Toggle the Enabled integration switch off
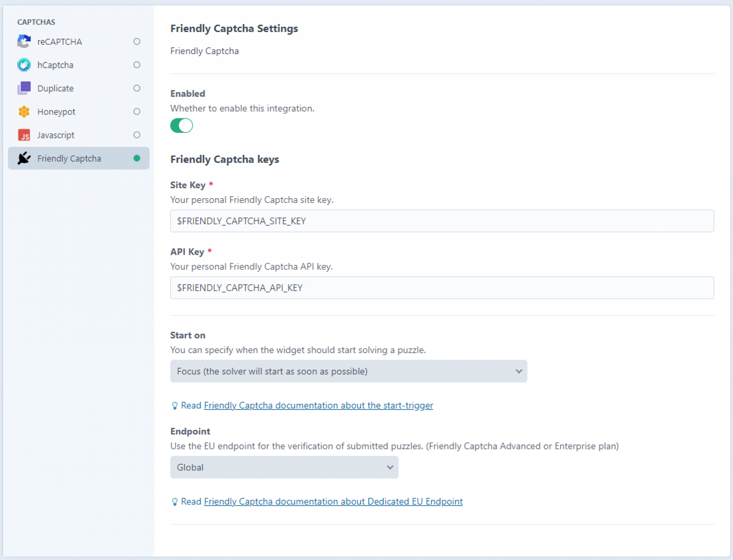The height and width of the screenshot is (560, 733). [182, 126]
